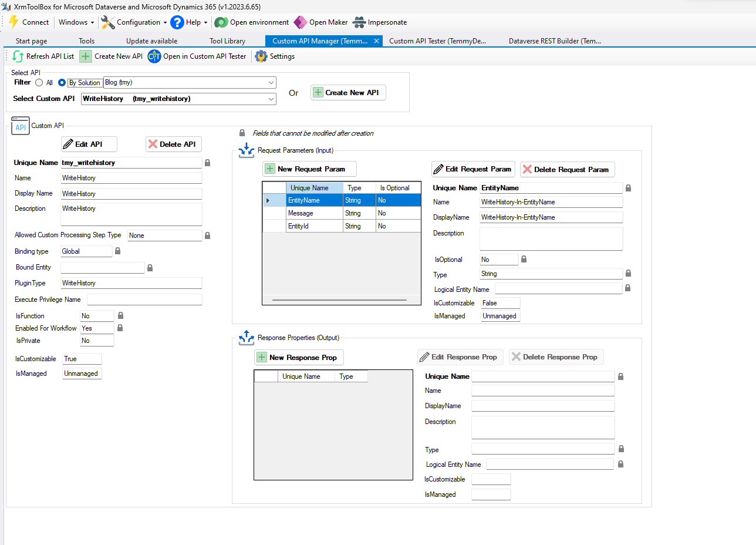This screenshot has width=756, height=545.
Task: Select the Message row in the parameters grid
Action: (x=342, y=213)
